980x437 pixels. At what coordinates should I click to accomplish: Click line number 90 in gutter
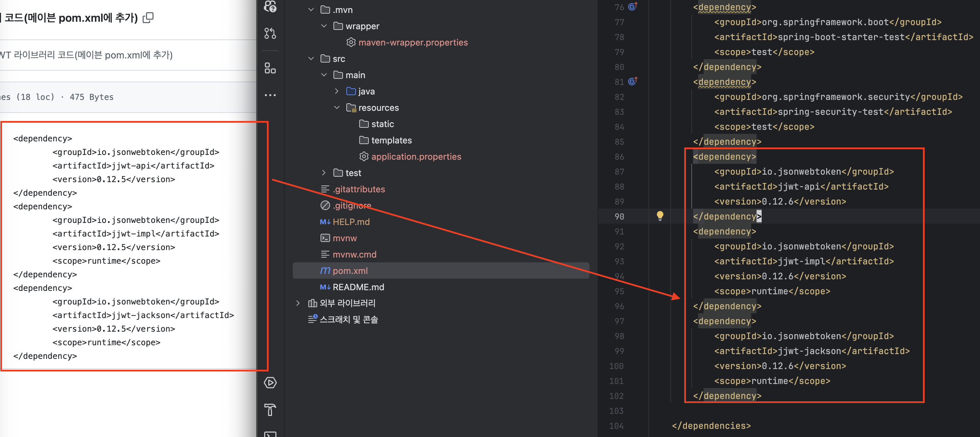[619, 216]
